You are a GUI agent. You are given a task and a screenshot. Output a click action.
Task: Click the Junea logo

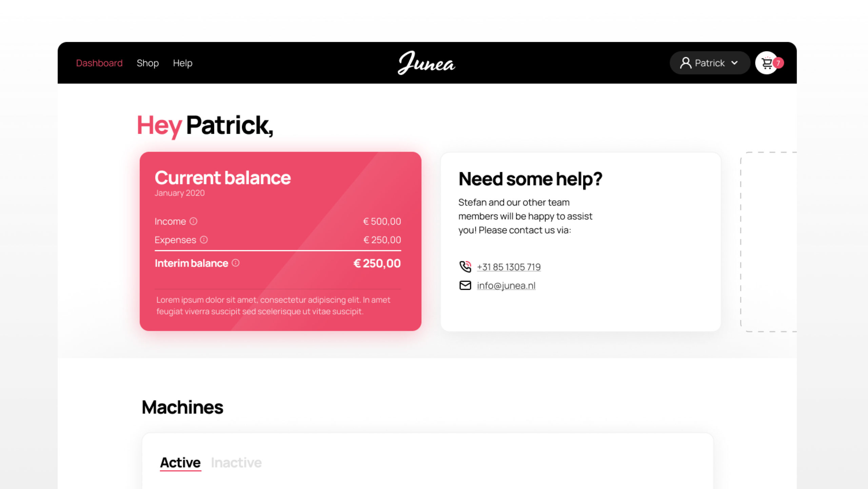[x=426, y=63]
